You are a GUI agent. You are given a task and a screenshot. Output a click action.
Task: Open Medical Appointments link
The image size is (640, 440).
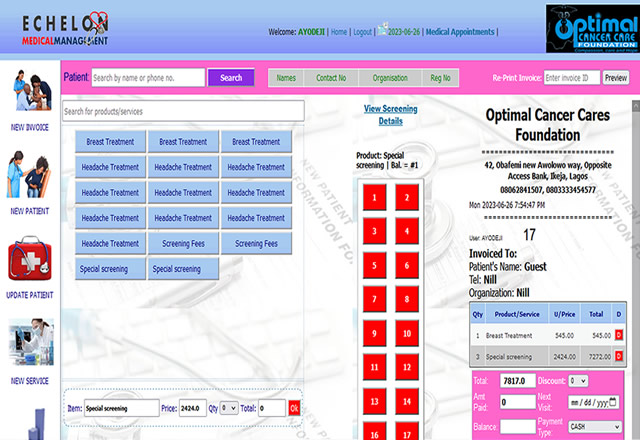tap(460, 32)
